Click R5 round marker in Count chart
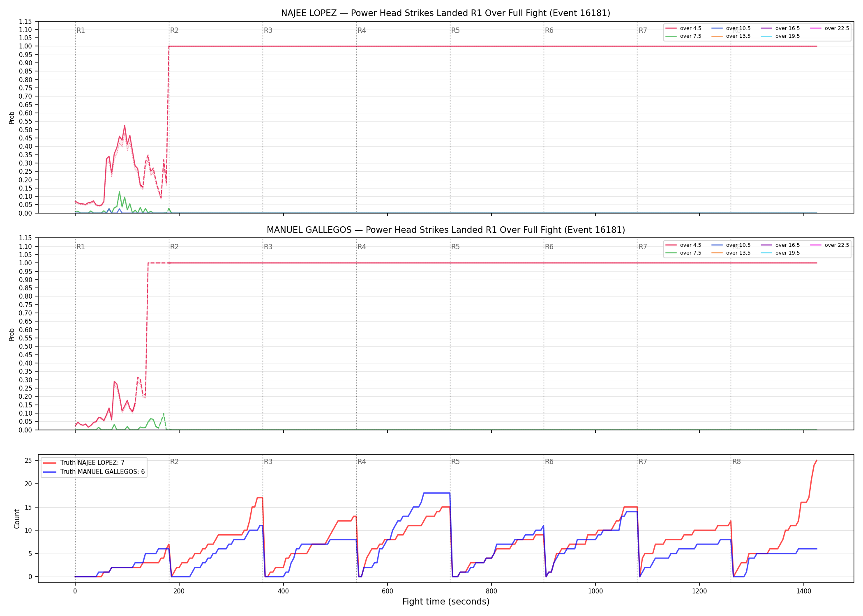The image size is (863, 616). click(x=455, y=462)
